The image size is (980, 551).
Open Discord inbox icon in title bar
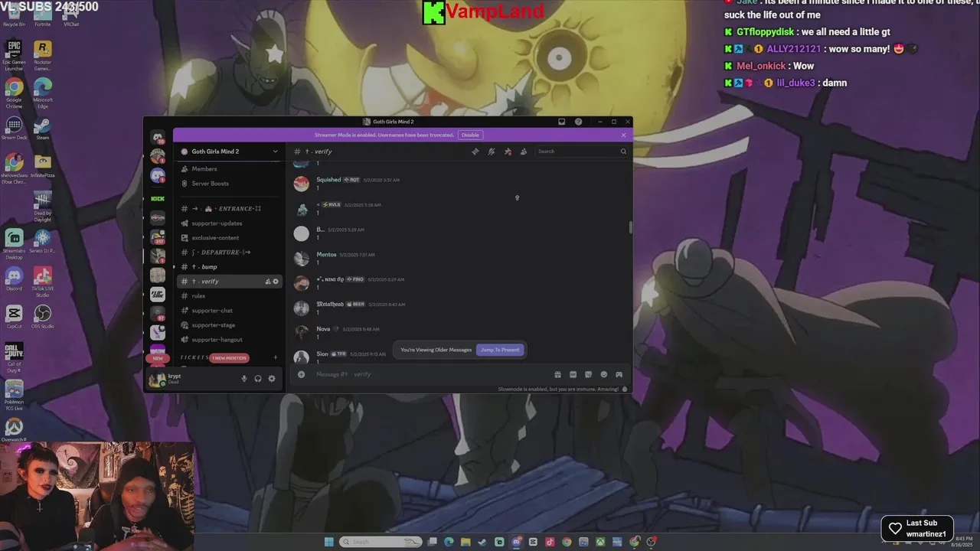[x=561, y=122]
